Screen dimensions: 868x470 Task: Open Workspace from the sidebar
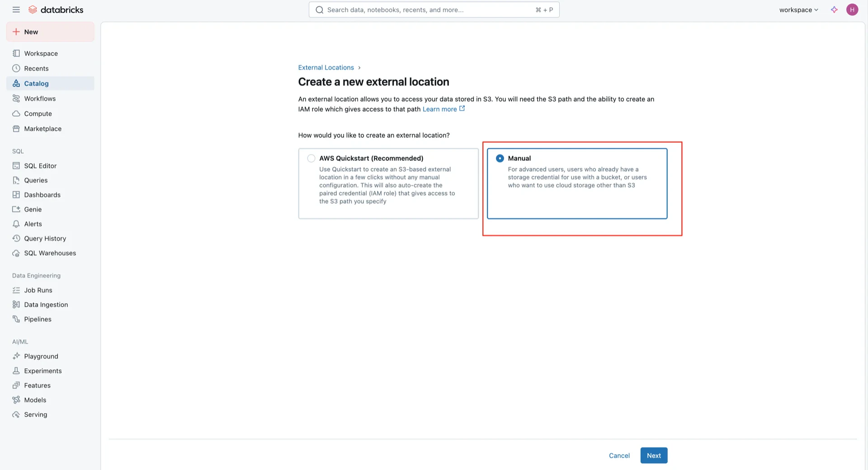tap(50, 53)
